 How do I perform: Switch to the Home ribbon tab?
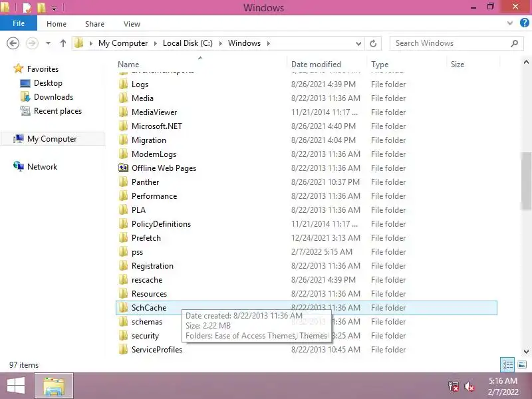tap(57, 24)
